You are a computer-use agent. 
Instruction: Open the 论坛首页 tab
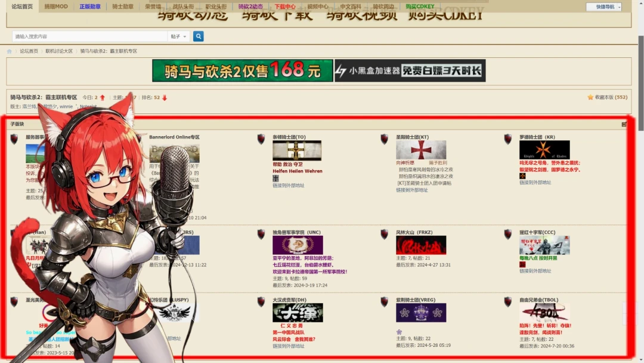click(x=22, y=6)
